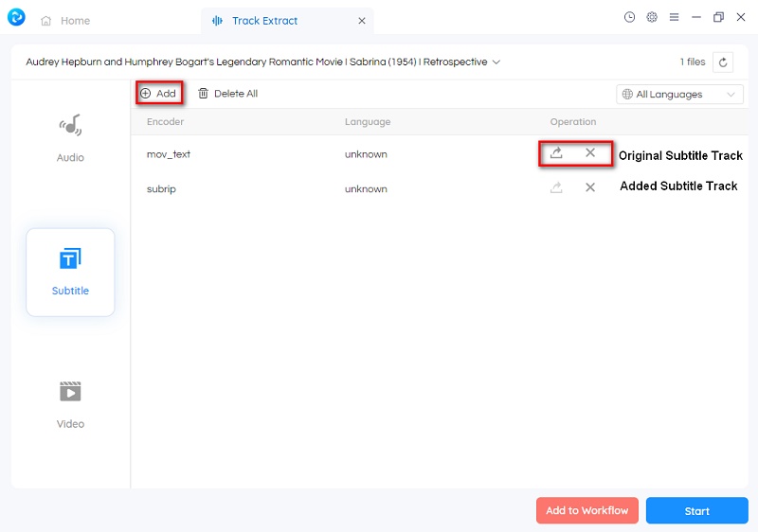Open the Video track section

click(x=70, y=404)
